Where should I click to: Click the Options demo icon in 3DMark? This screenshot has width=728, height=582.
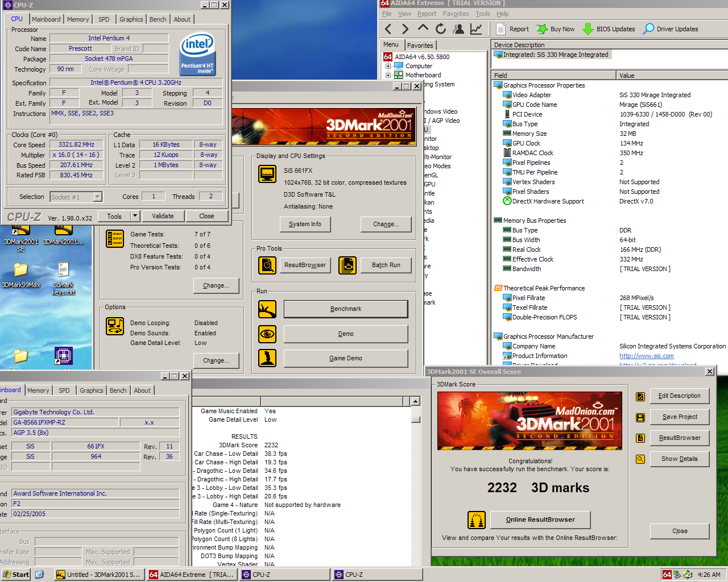click(x=115, y=326)
